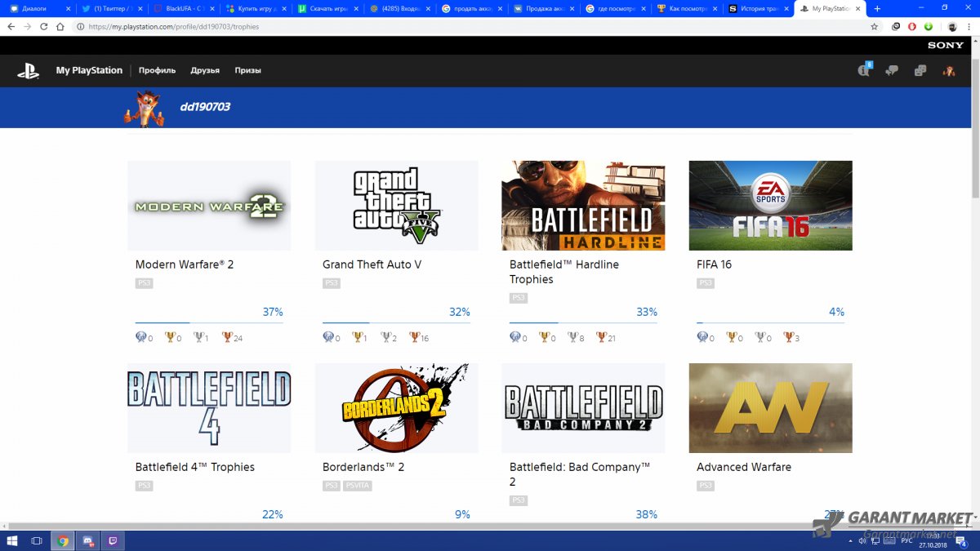Click the dd190703 username
980x551 pixels.
[x=205, y=106]
